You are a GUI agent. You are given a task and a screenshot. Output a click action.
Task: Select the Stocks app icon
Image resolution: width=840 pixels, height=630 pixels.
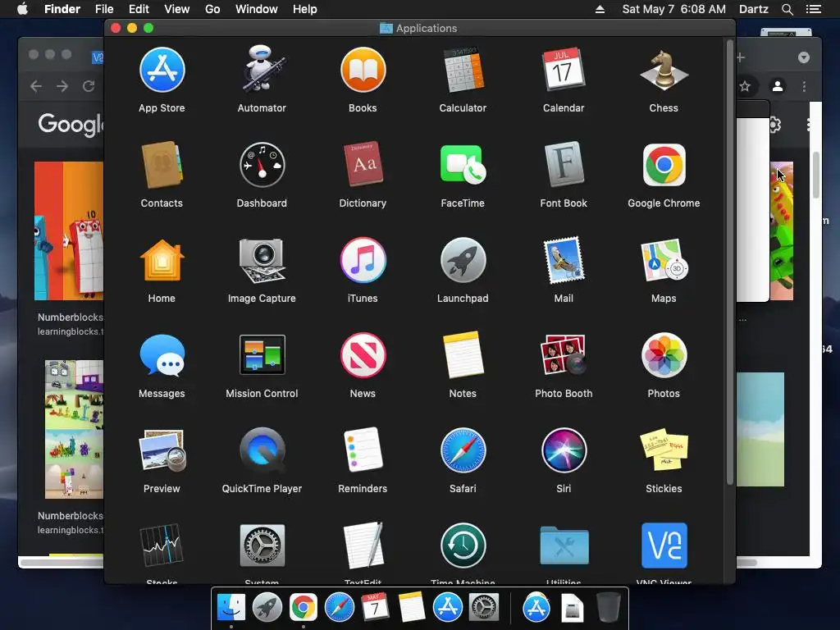(162, 546)
